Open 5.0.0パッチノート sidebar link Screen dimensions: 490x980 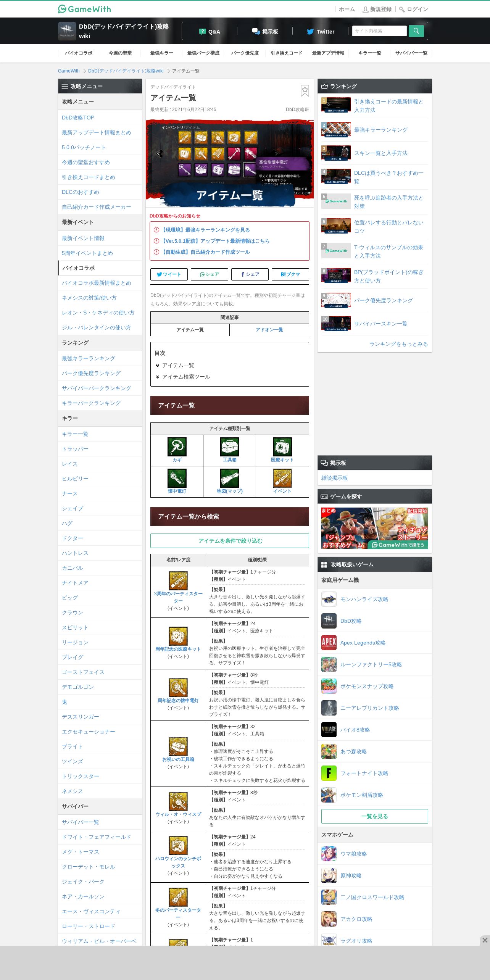point(84,147)
